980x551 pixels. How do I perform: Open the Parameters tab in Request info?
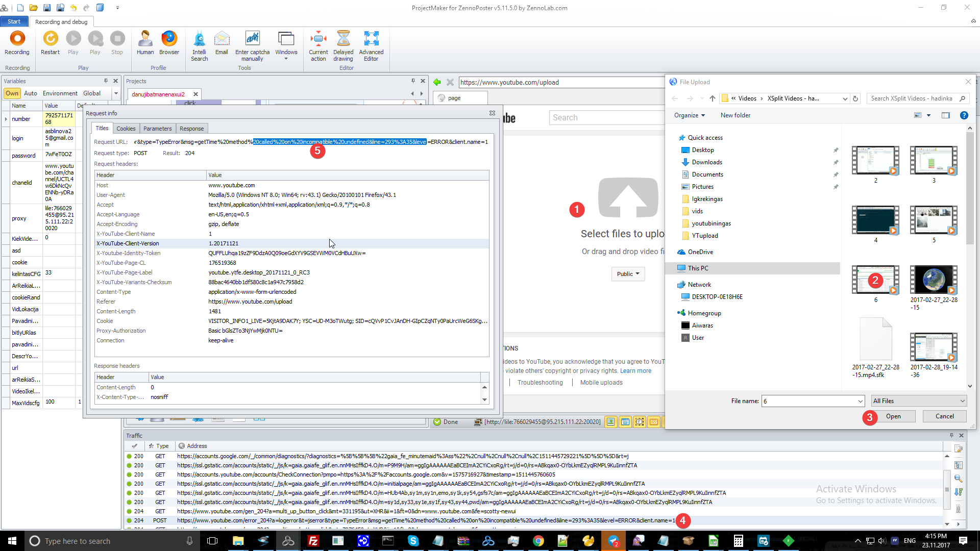(x=157, y=129)
